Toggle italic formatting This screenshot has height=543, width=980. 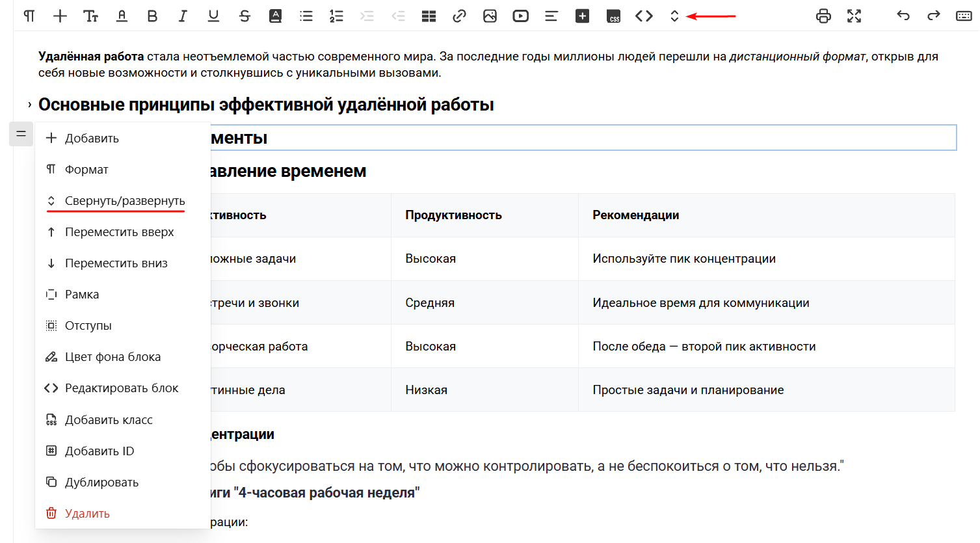pyautogui.click(x=183, y=16)
